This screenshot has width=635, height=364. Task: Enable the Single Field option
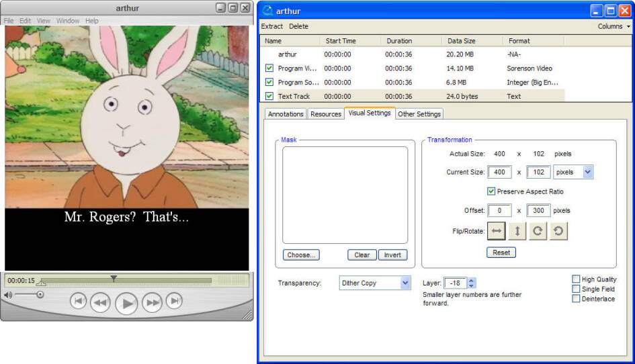576,289
